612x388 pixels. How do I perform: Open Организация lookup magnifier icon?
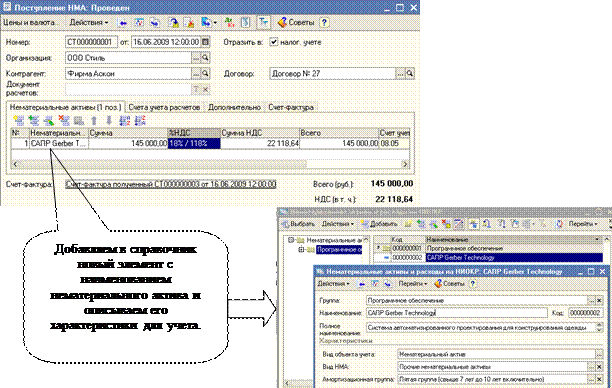[x=205, y=58]
